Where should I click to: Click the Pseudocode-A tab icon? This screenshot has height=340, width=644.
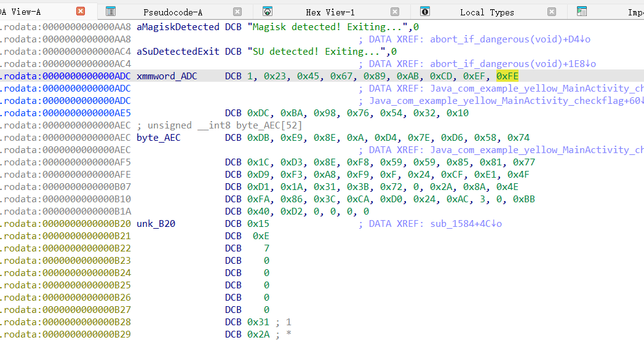tap(111, 12)
